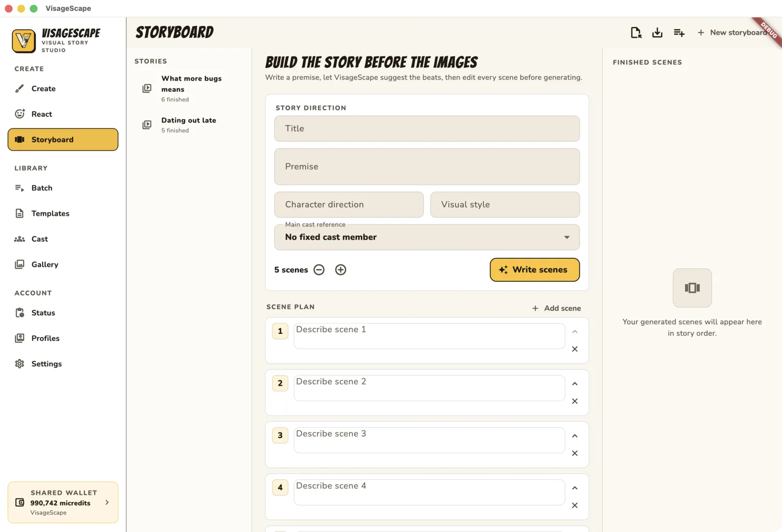Viewport: 782px width, 532px height.
Task: Click the download icon in the Storyboard header
Action: coord(657,33)
